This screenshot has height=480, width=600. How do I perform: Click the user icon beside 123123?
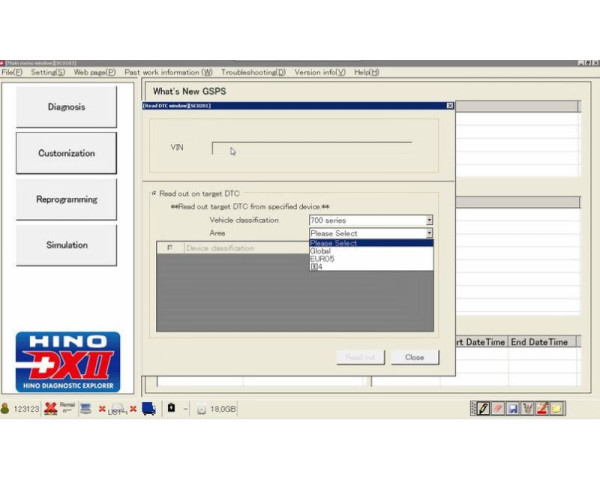pyautogui.click(x=5, y=409)
